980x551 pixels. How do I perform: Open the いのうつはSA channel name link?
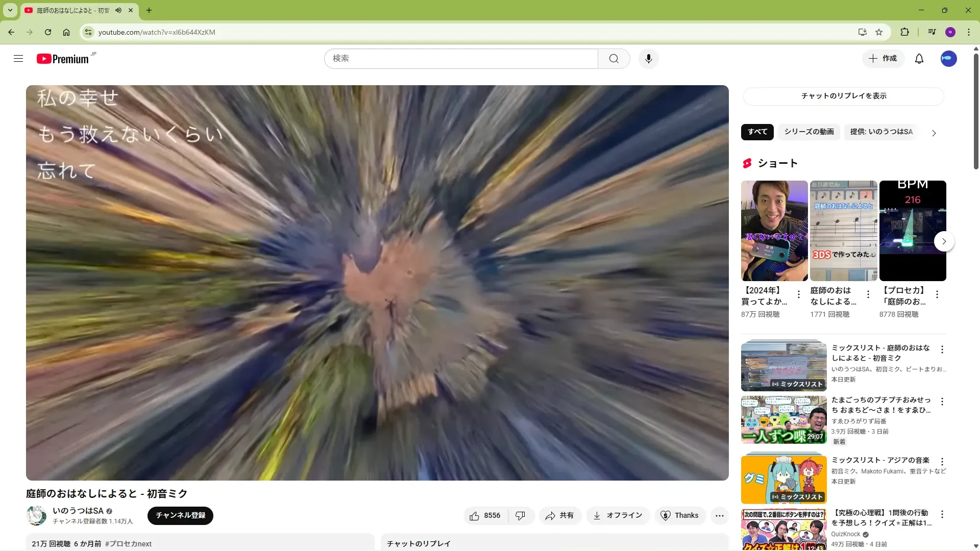[78, 511]
